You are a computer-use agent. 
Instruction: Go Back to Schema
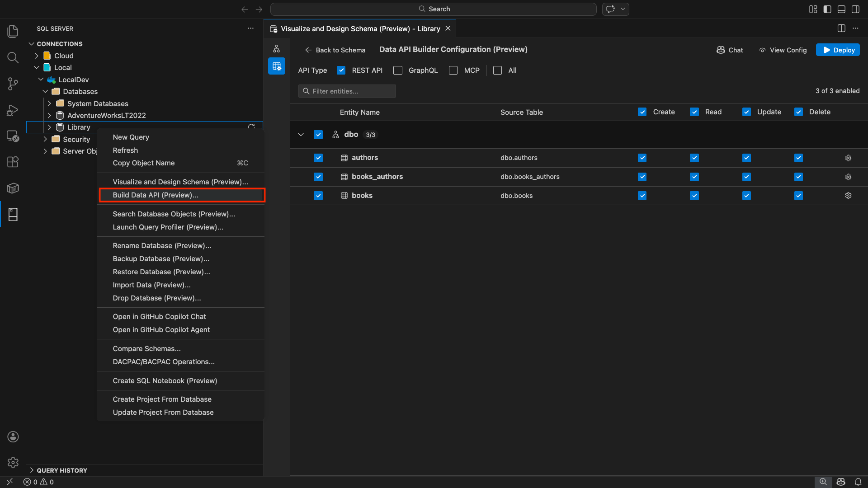pos(335,50)
